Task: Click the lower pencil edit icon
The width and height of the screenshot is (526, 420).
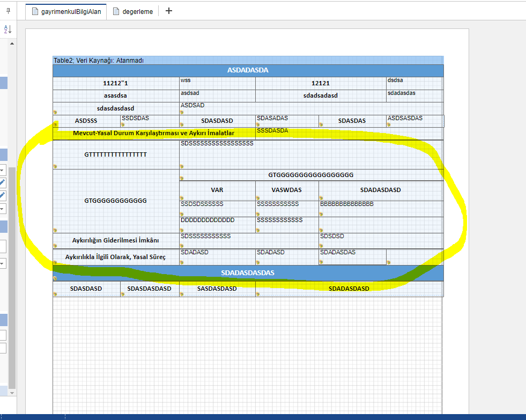Action: [x=3, y=195]
